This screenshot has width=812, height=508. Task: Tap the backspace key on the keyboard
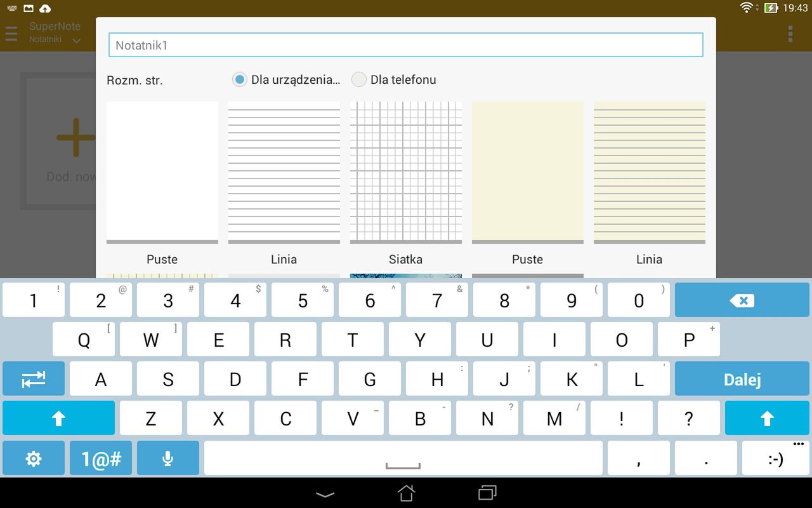(x=742, y=300)
